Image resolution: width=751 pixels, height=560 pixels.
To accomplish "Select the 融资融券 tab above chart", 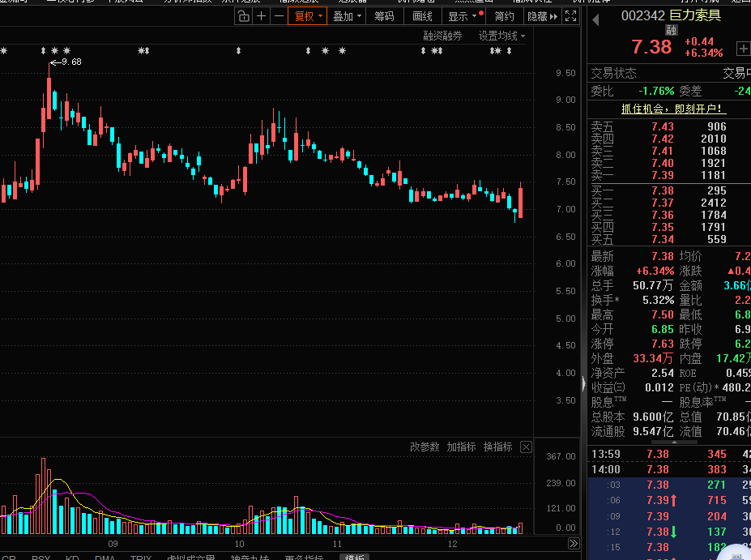I will click(442, 36).
